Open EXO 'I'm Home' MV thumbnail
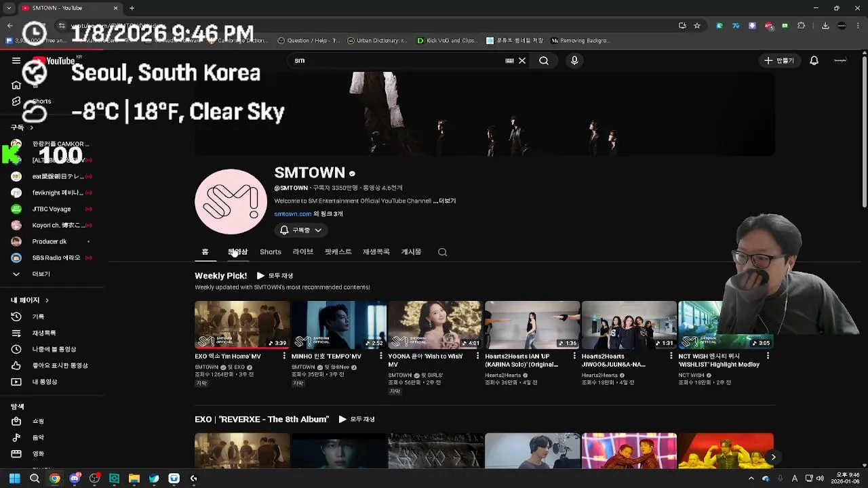This screenshot has width=868, height=488. 242,325
